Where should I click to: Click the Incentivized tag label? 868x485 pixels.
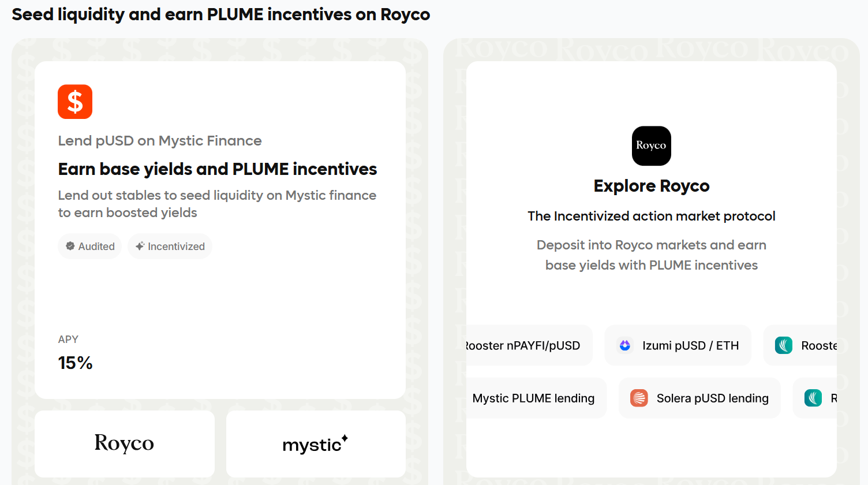[176, 247]
